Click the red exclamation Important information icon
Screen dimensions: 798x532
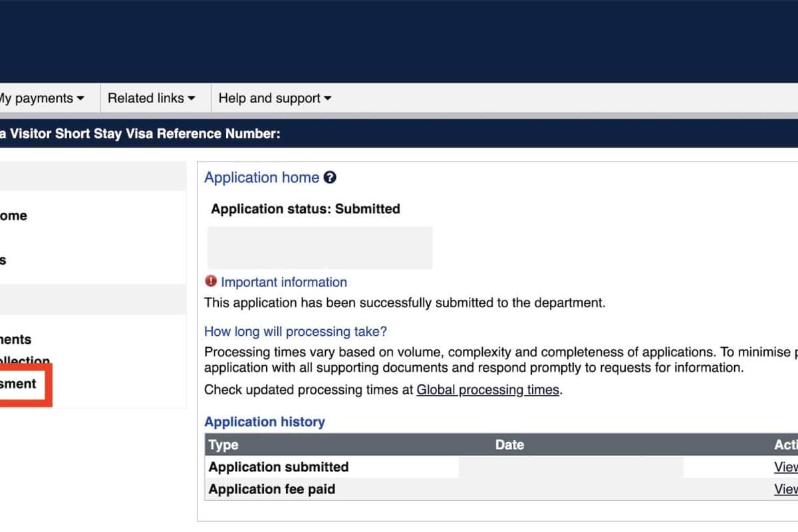pos(211,281)
